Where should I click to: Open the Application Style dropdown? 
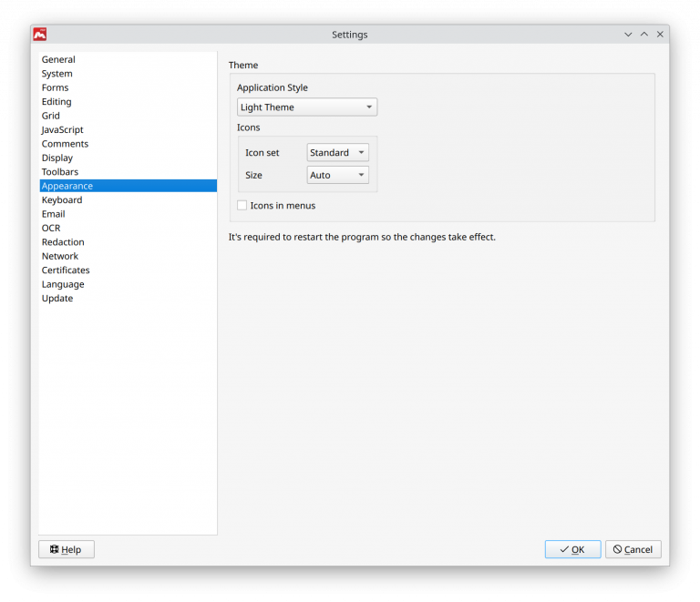pyautogui.click(x=306, y=107)
